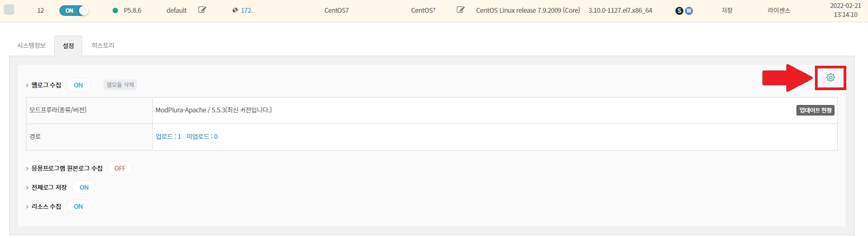The height and width of the screenshot is (238, 868).
Task: Switch to the 시스템정보 tab
Action: tap(31, 46)
